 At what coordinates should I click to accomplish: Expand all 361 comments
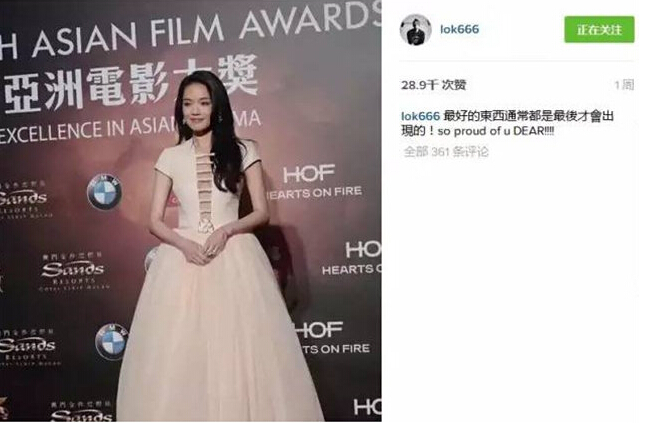pyautogui.click(x=446, y=152)
